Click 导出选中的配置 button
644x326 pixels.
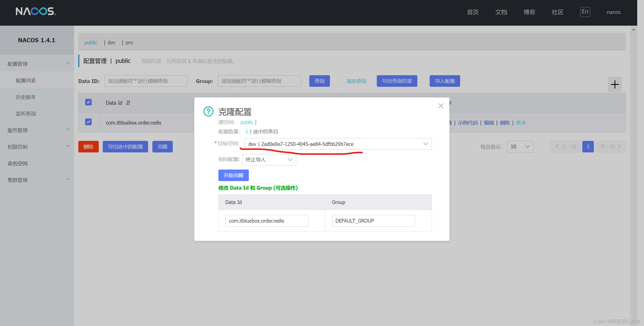tap(125, 147)
